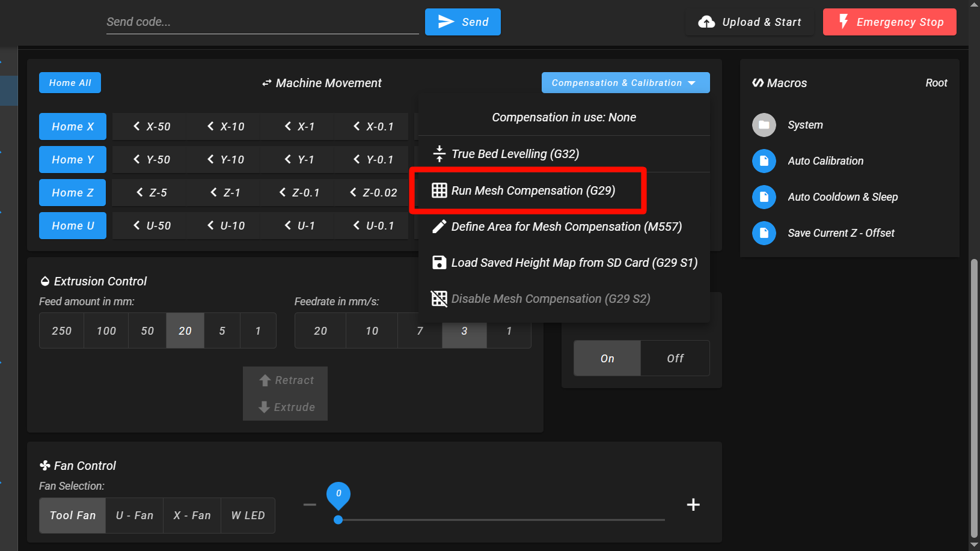This screenshot has height=551, width=980.
Task: Click the Root macros path label
Action: pyautogui.click(x=936, y=83)
